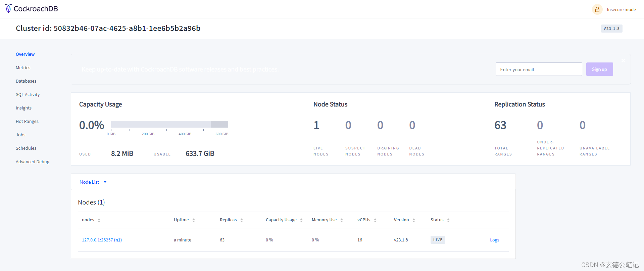Click the CockroachDB logo icon
The image size is (644, 271).
tap(8, 9)
